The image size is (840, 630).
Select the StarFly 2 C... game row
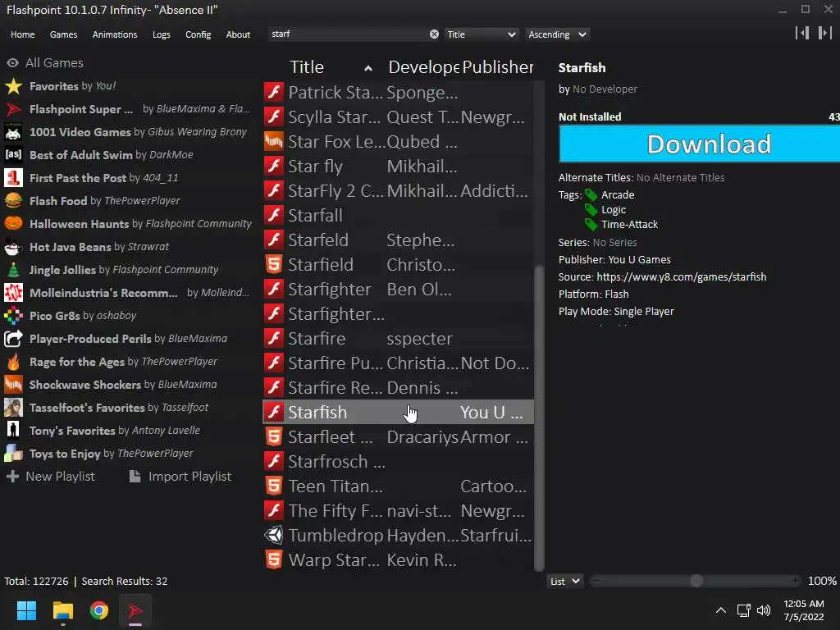[x=398, y=190]
